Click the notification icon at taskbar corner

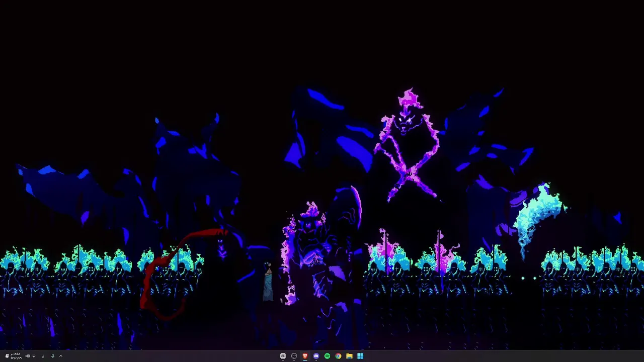[x=7, y=356]
